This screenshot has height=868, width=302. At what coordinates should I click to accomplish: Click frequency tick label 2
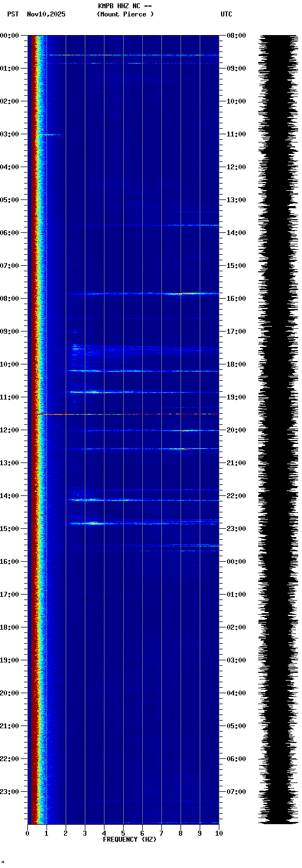pyautogui.click(x=66, y=833)
